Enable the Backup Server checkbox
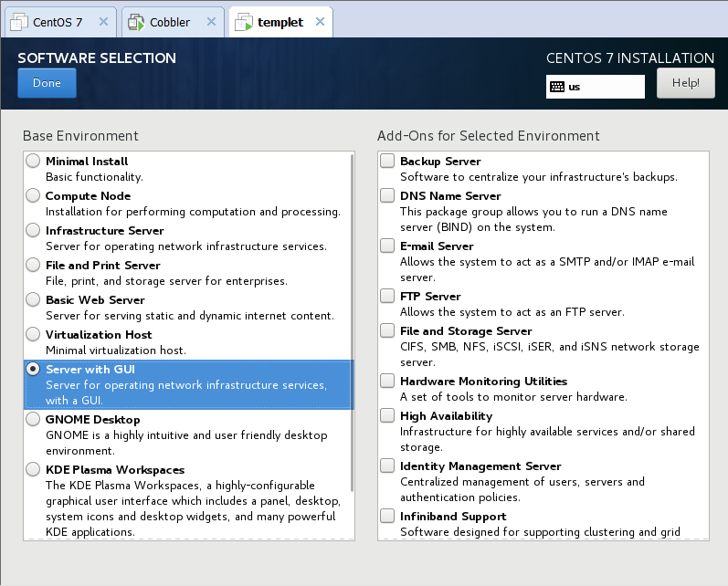The height and width of the screenshot is (586, 728). (387, 161)
